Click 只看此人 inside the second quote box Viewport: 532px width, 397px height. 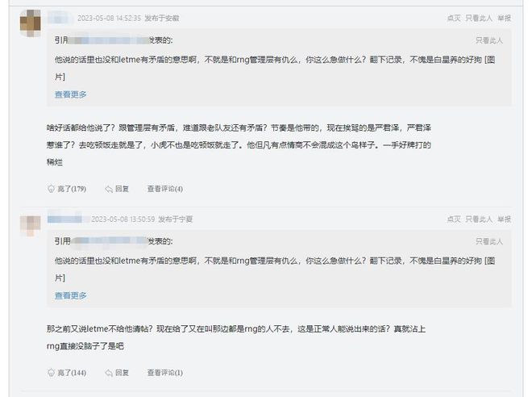[x=489, y=241]
